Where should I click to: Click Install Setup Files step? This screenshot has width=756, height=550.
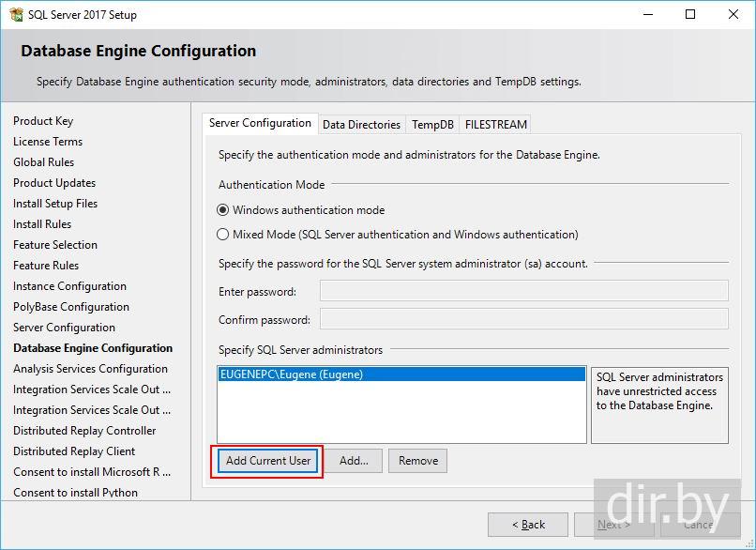pos(55,204)
